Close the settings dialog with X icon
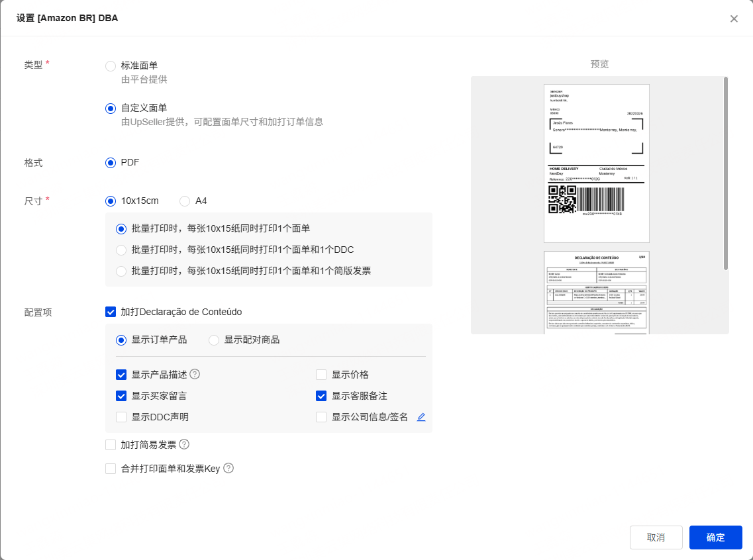Screen dimensions: 753x560 click(734, 19)
